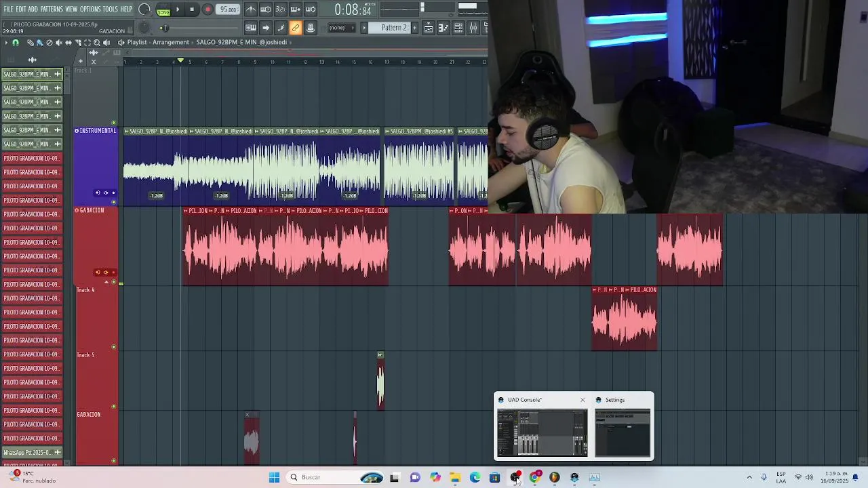Toggle the record button
The image size is (868, 488).
[x=208, y=9]
